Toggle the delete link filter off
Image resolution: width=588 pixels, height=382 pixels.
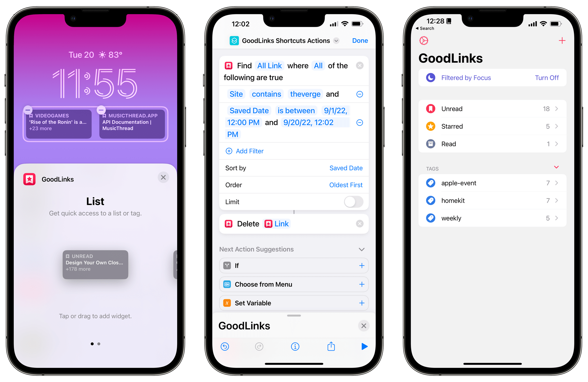click(x=359, y=223)
